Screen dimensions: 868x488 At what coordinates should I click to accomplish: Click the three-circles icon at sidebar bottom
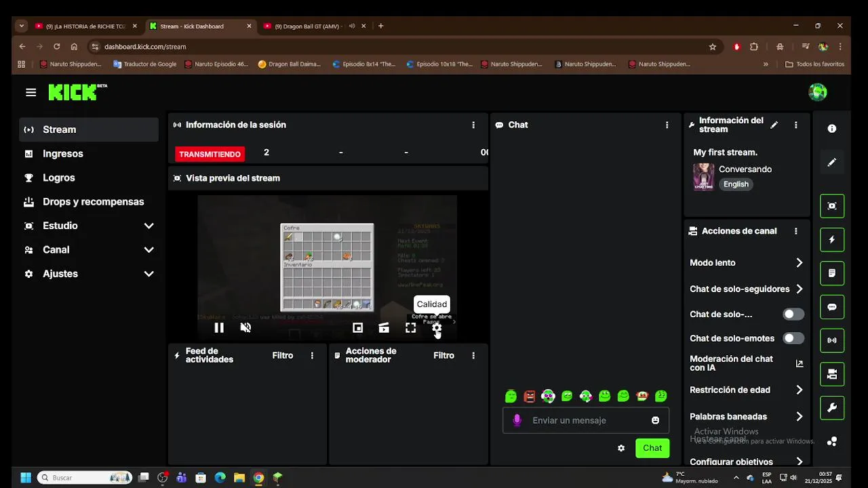832,441
